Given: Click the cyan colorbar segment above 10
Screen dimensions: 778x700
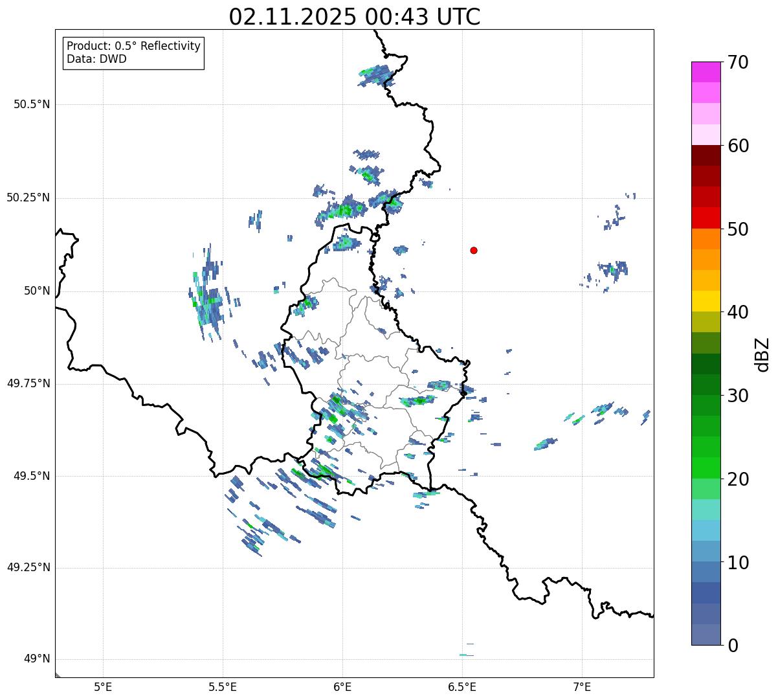Looking at the screenshot, I should pyautogui.click(x=706, y=530).
